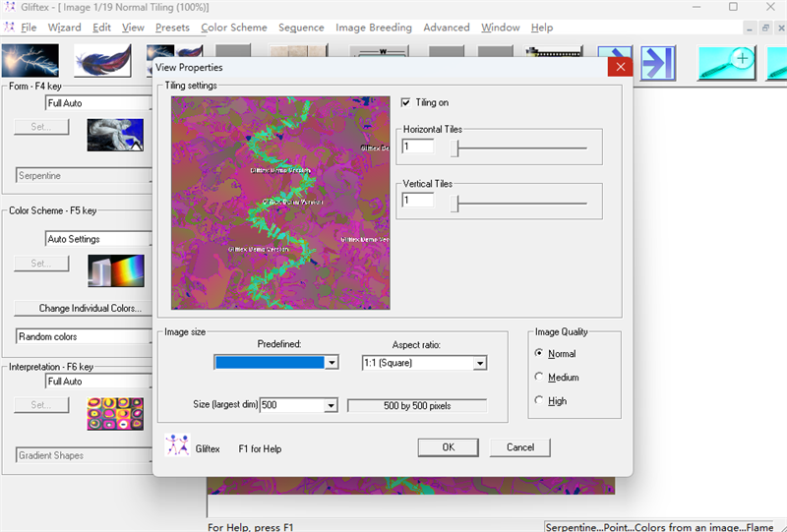The height and width of the screenshot is (532, 787).
Task: Click the Horizontal Tiles number field
Action: click(417, 147)
